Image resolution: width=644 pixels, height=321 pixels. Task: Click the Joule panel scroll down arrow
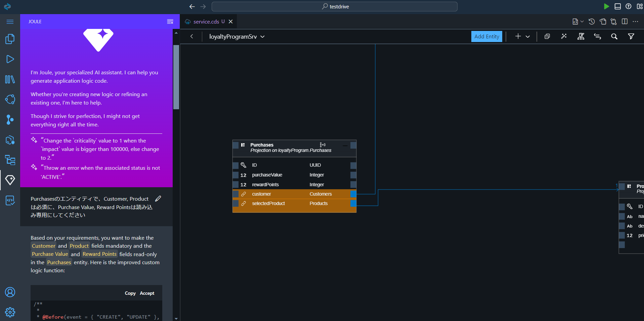click(x=176, y=318)
